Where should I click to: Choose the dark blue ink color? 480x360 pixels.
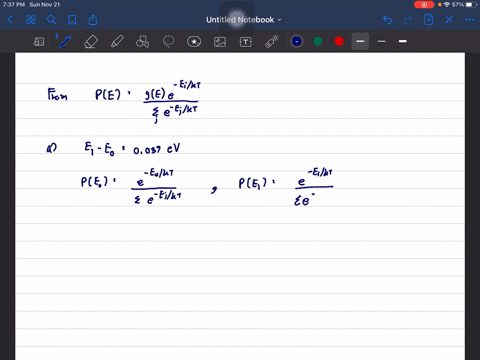[x=296, y=41]
